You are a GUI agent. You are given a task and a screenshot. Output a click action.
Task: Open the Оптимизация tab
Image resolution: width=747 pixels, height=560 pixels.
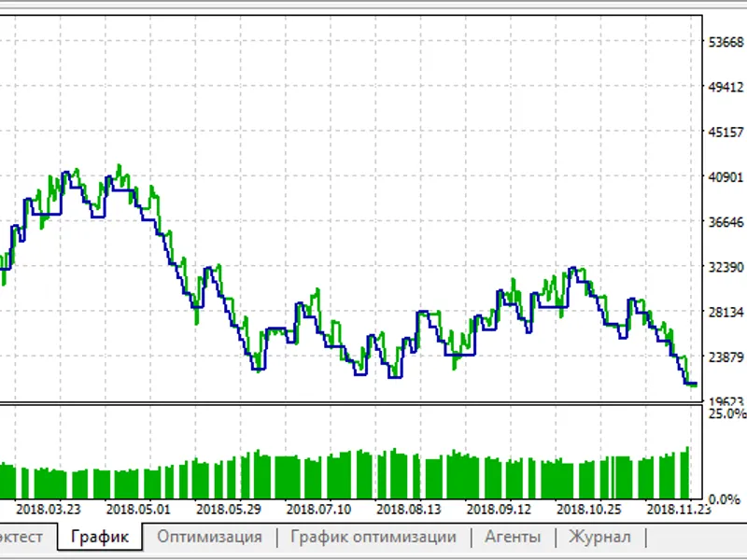tap(209, 538)
